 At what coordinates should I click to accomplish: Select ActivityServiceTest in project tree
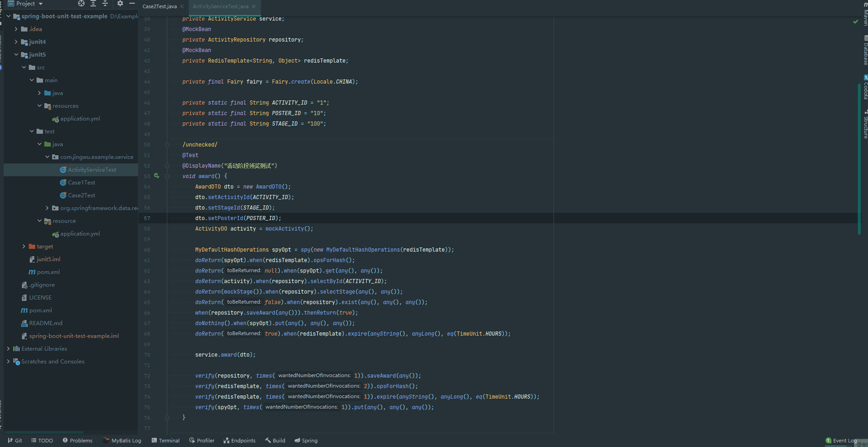click(x=92, y=169)
